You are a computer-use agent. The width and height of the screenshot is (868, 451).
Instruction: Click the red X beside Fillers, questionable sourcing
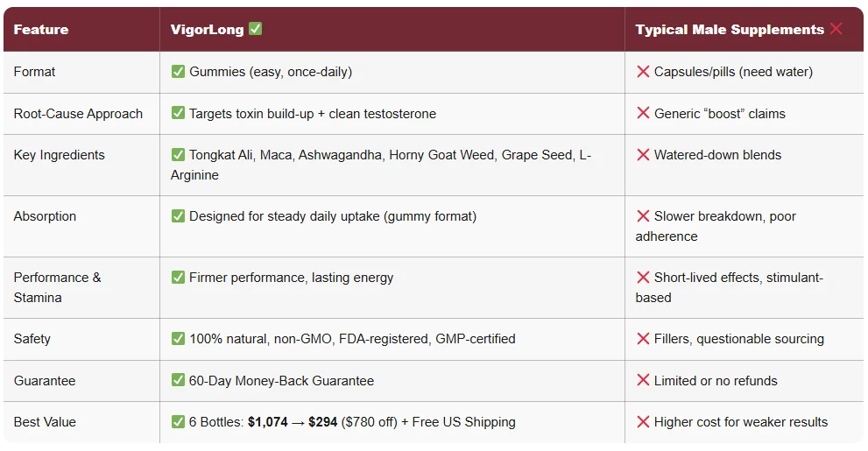[x=643, y=339]
